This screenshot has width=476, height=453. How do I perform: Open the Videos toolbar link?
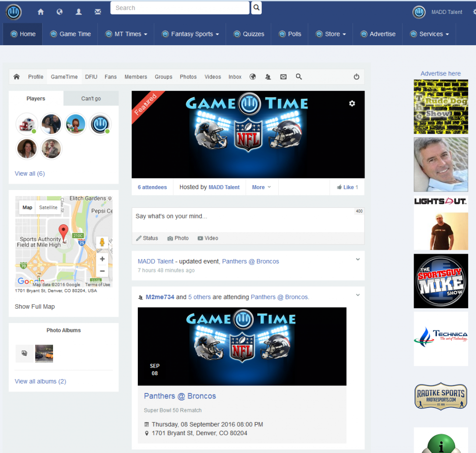[x=213, y=77]
